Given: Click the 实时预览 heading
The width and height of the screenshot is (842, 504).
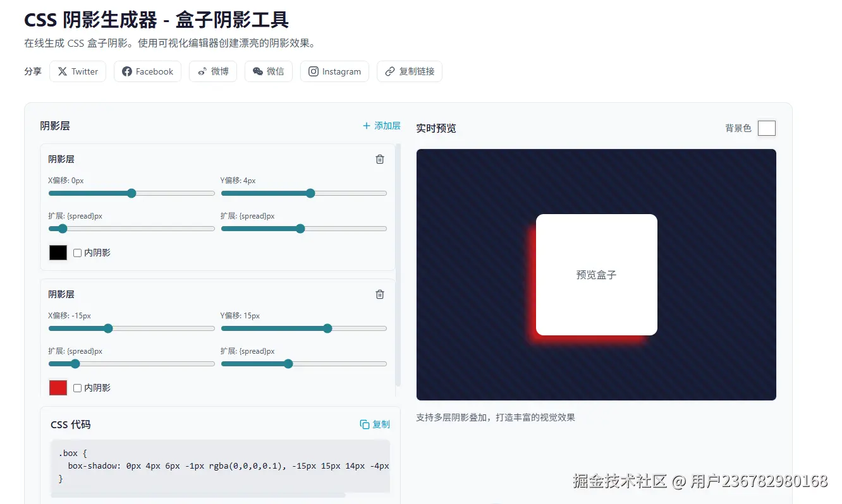Looking at the screenshot, I should tap(436, 128).
